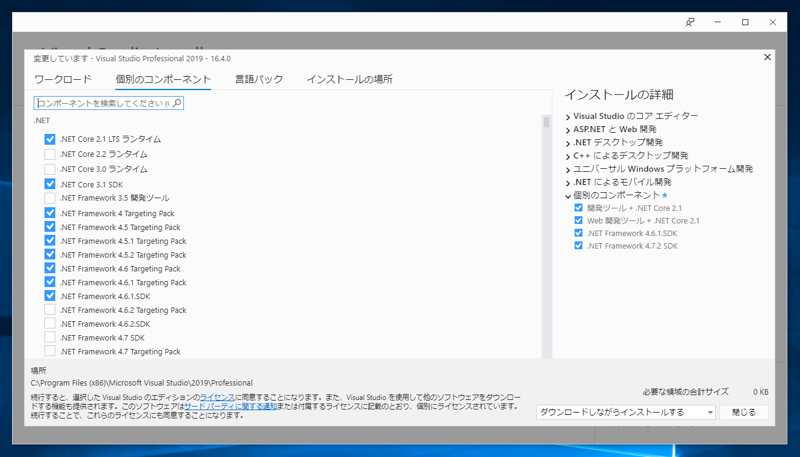Expand Visual Studio のコア エディター
This screenshot has height=457, width=800.
click(568, 117)
